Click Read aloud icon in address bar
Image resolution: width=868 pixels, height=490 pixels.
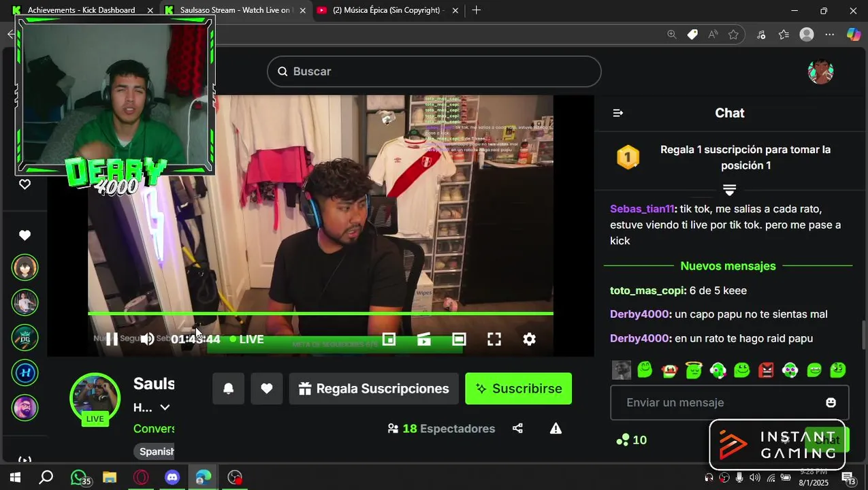pos(713,35)
